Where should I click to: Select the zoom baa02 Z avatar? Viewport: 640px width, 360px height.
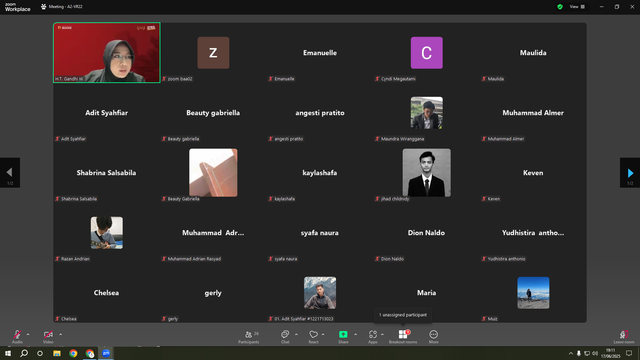click(213, 53)
